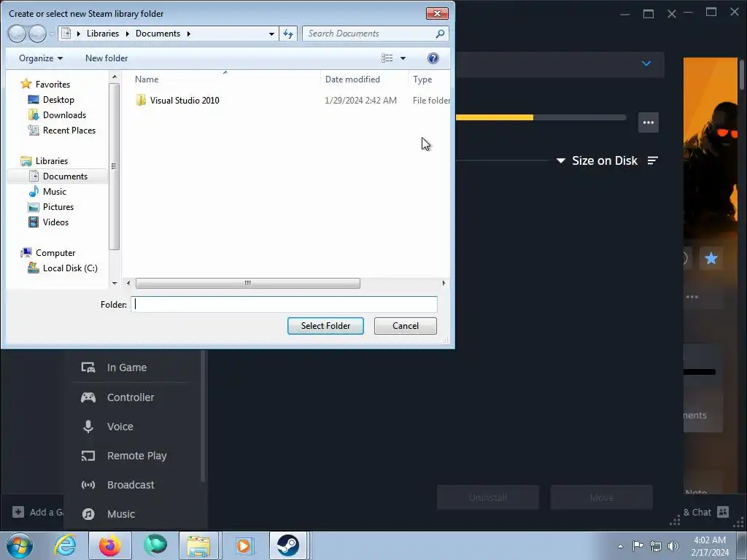Launch Internet Explorer from the taskbar
The width and height of the screenshot is (747, 560).
[65, 545]
